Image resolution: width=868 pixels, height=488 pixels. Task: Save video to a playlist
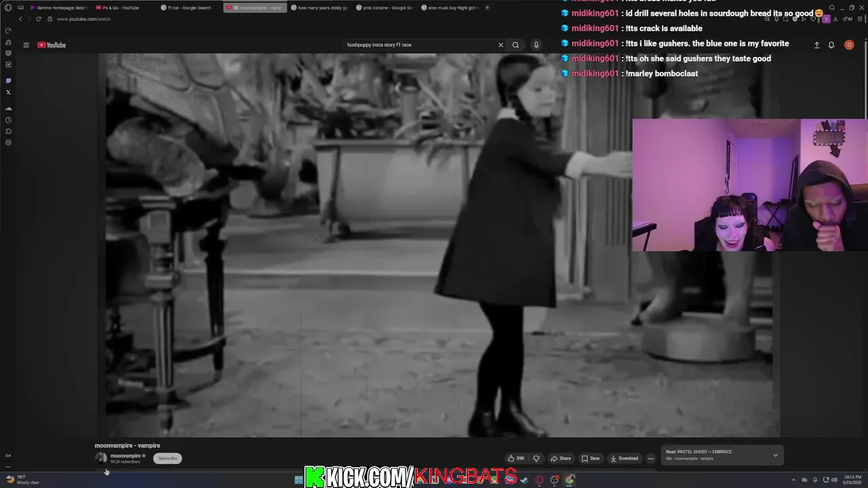coord(591,458)
